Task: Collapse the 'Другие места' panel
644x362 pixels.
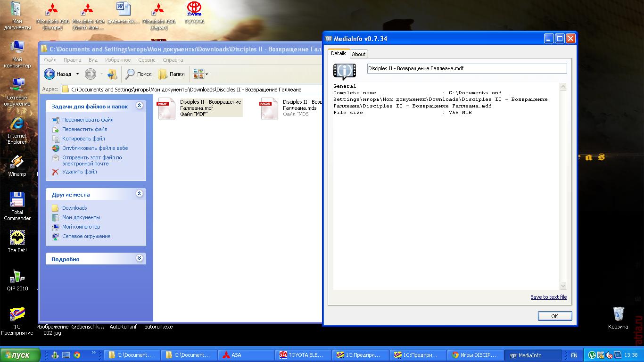Action: (139, 194)
